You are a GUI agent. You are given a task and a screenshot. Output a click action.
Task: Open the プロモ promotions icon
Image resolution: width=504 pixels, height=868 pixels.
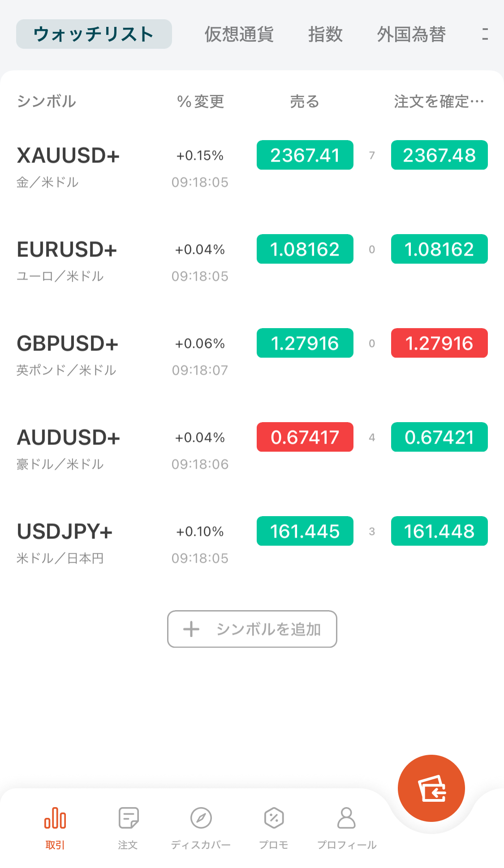coord(274,818)
